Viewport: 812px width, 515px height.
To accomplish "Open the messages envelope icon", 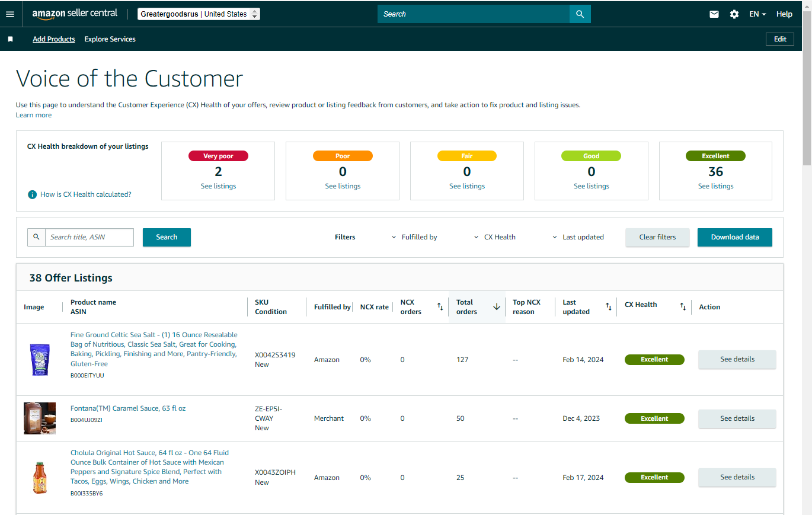I will pos(714,14).
